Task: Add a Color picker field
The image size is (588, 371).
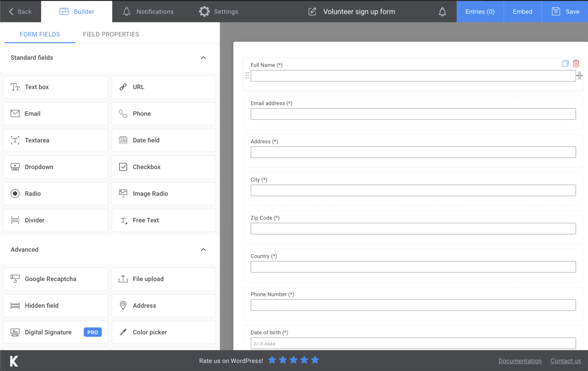Action: (164, 332)
